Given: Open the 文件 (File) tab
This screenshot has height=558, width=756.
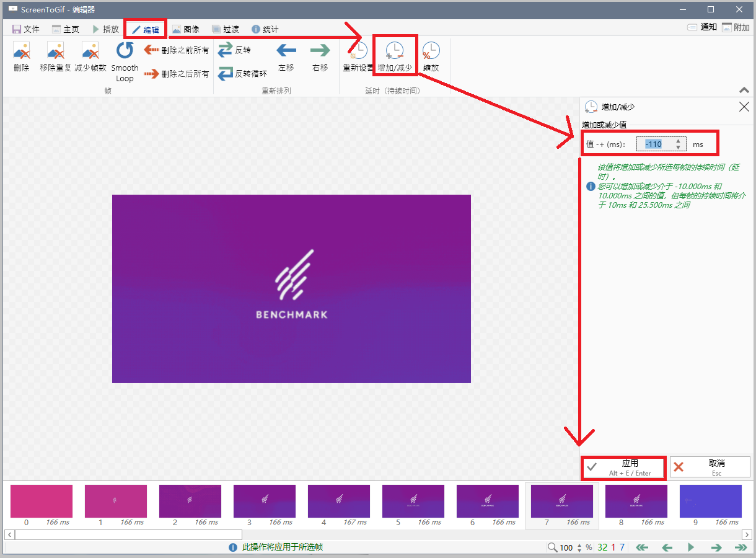Looking at the screenshot, I should point(25,29).
